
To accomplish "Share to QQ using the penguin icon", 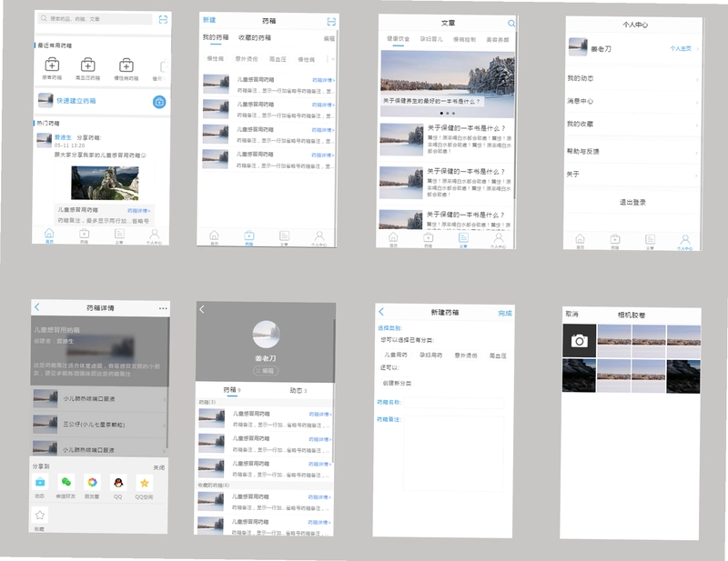I will click(118, 483).
